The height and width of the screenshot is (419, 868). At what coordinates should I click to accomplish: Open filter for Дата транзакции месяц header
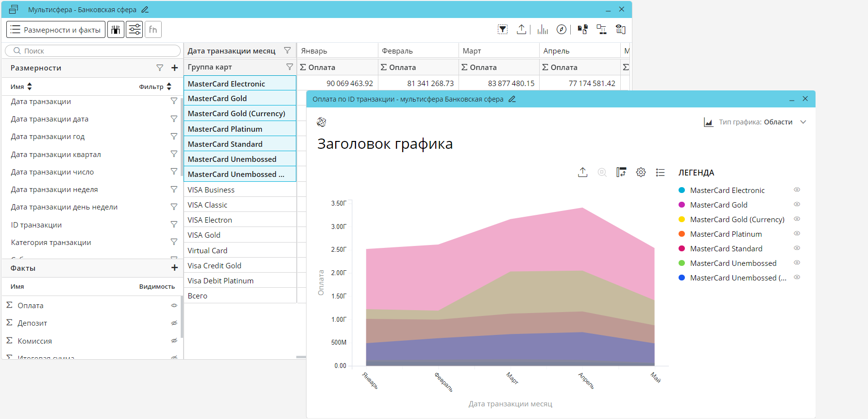[288, 51]
